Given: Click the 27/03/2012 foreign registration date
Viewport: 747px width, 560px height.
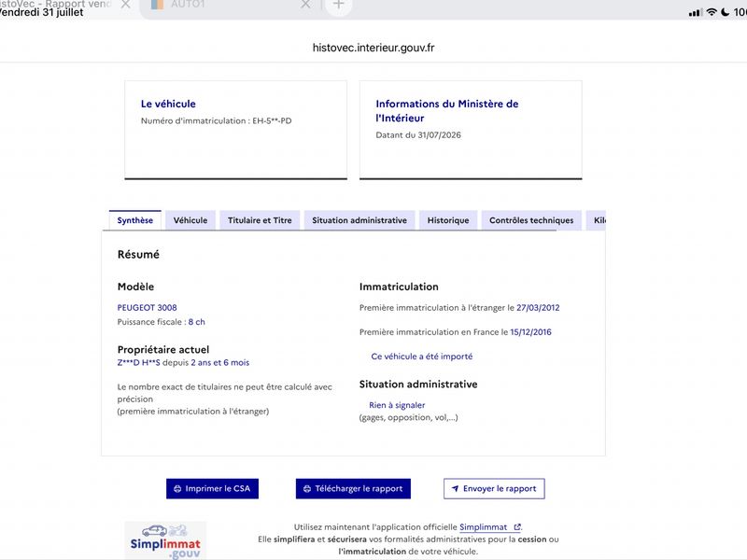Looking at the screenshot, I should (x=538, y=308).
